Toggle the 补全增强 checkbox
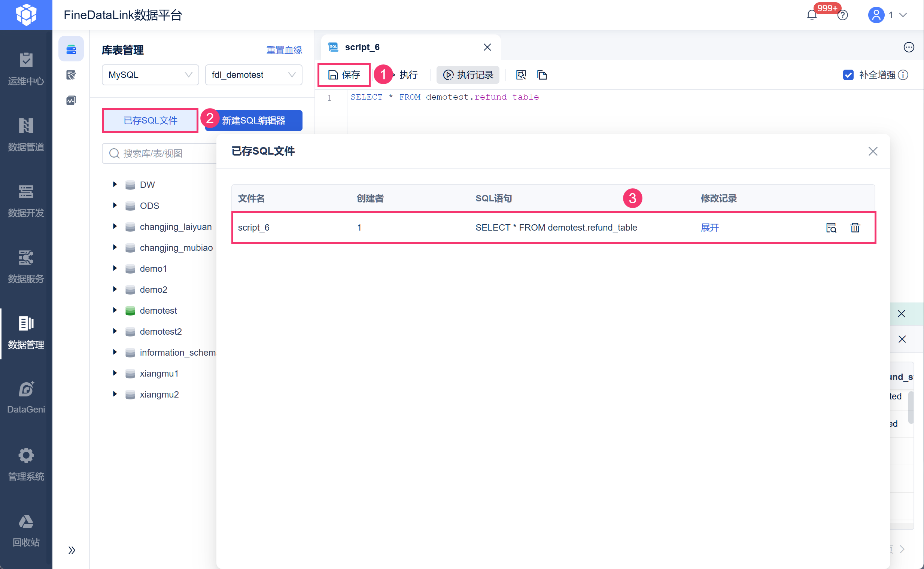This screenshot has width=924, height=569. click(848, 75)
